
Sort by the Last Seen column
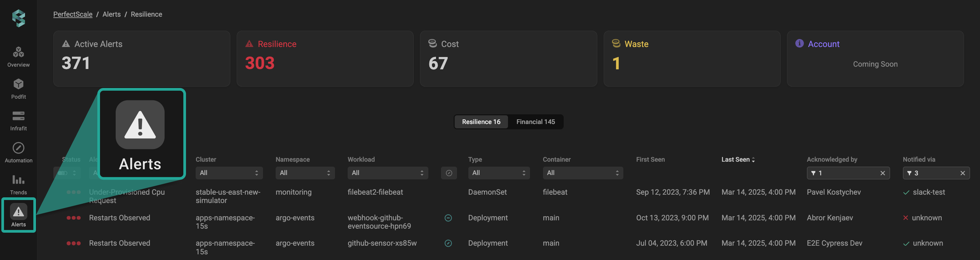point(738,160)
